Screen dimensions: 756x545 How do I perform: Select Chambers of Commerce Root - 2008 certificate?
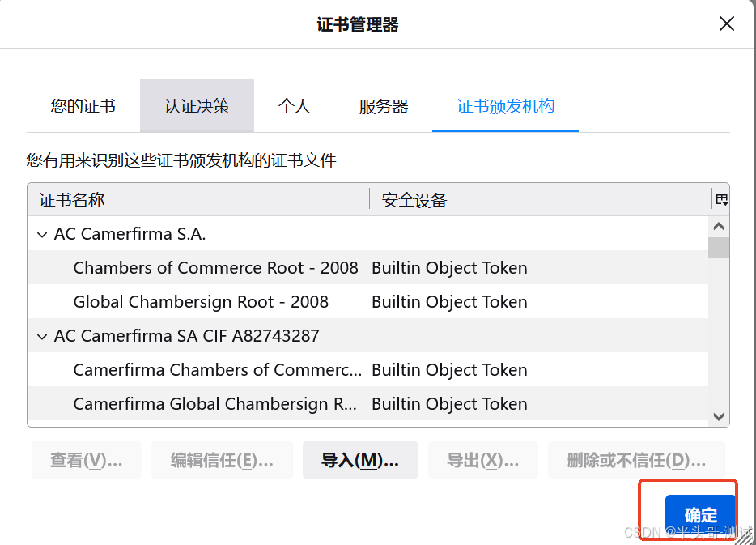tap(367, 267)
